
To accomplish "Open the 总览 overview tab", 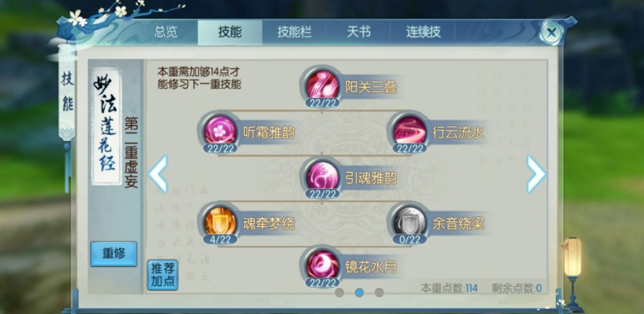I will click(x=166, y=32).
